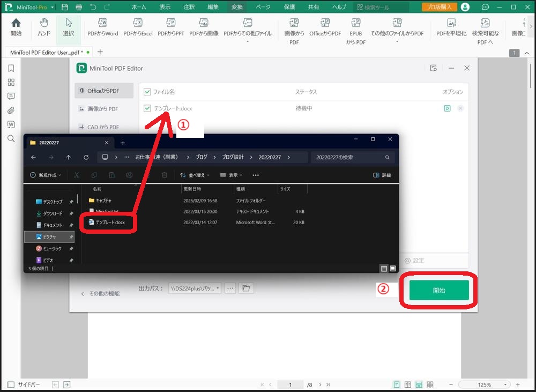
Task: Select single page view mode icon
Action: pos(397,385)
